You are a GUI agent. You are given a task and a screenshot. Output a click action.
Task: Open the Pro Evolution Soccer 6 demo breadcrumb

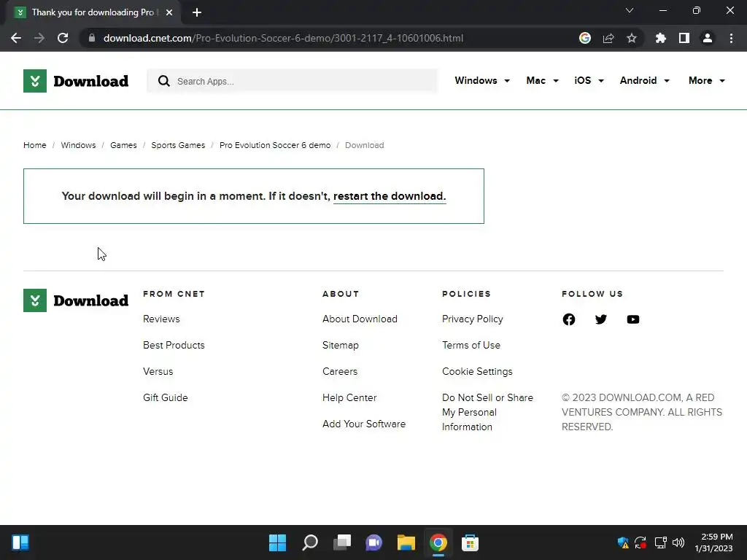coord(275,145)
